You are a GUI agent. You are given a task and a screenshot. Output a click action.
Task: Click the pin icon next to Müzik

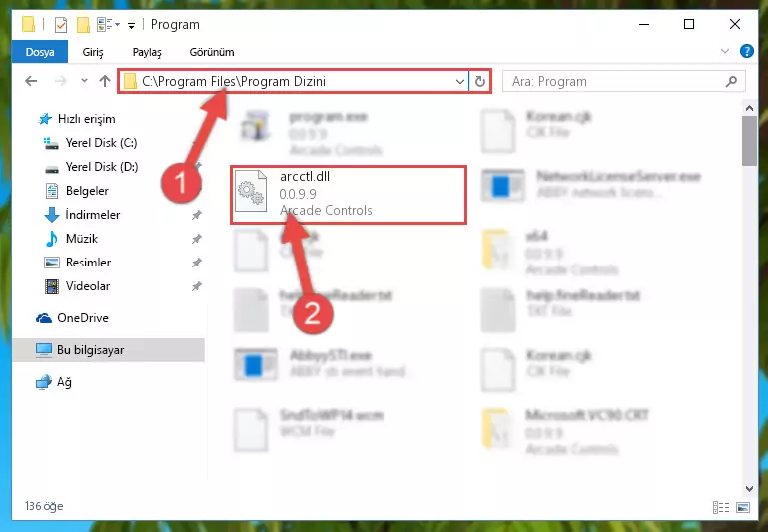197,239
